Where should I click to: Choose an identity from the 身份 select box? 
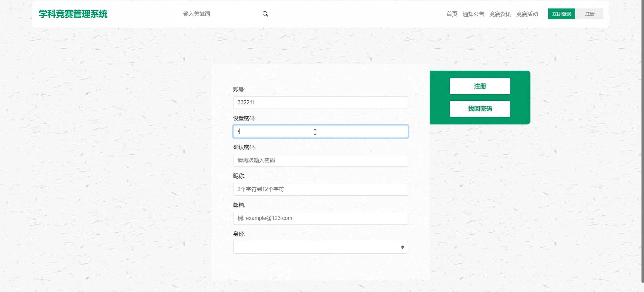320,247
